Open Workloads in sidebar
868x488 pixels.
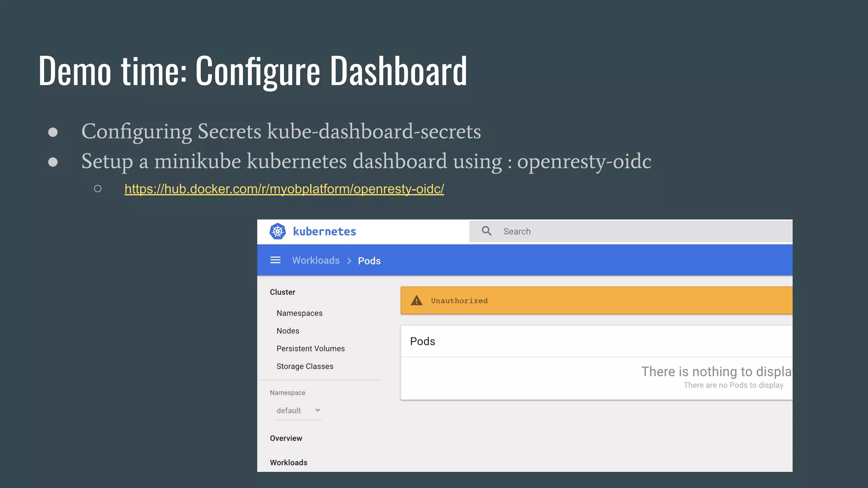pos(289,463)
